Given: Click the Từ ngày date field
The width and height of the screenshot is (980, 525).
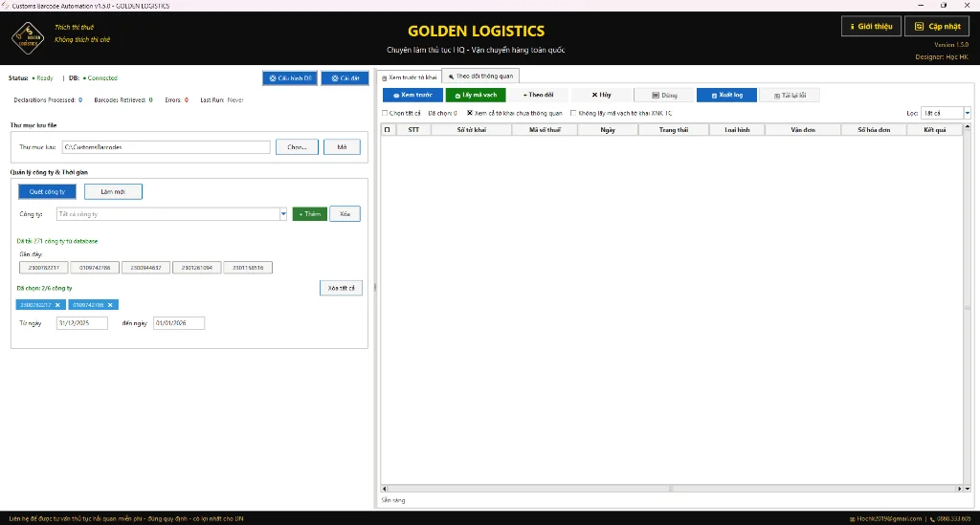Looking at the screenshot, I should click(x=81, y=323).
